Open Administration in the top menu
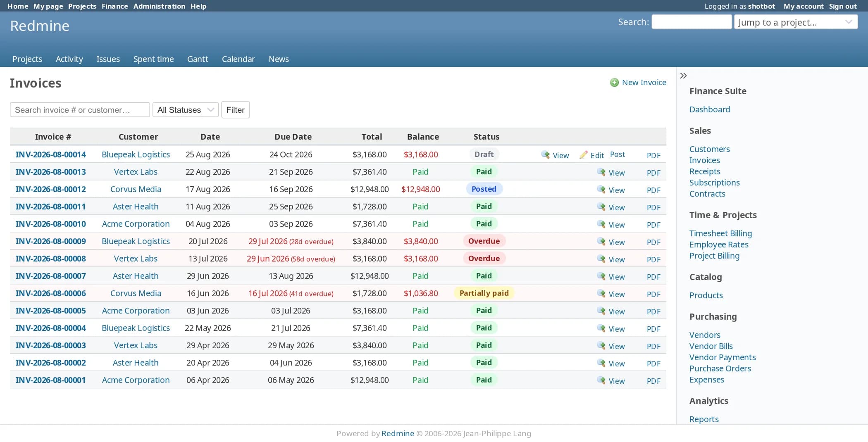Image resolution: width=868 pixels, height=442 pixels. click(159, 6)
